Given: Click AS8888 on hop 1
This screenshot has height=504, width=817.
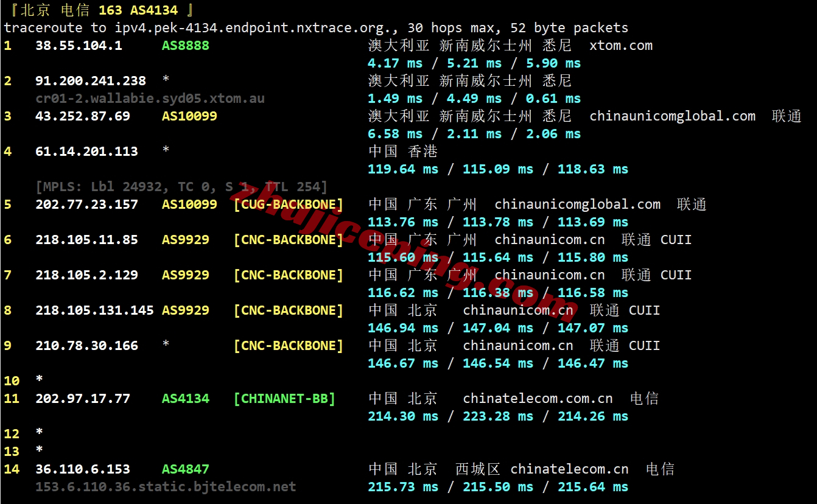Looking at the screenshot, I should 186,46.
